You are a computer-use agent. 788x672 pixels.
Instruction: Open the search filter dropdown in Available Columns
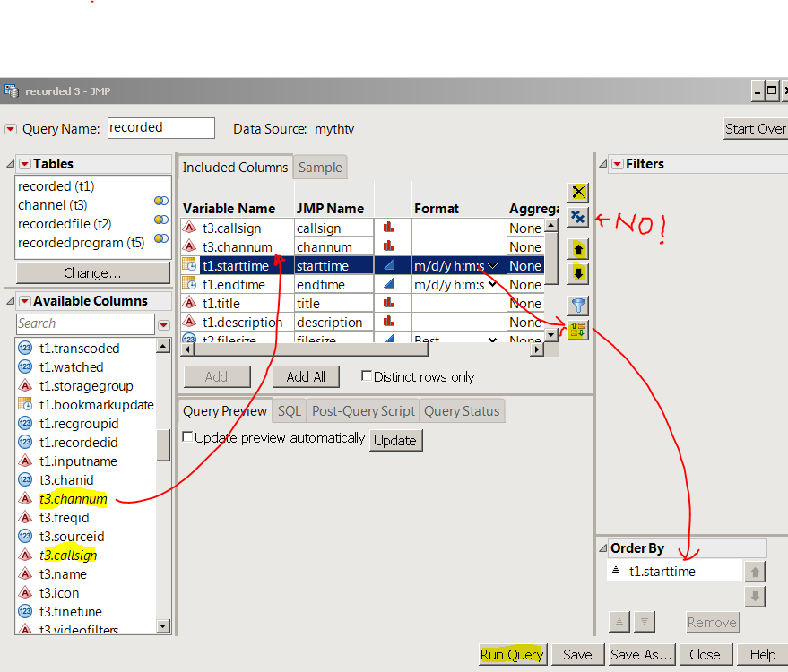pyautogui.click(x=163, y=323)
